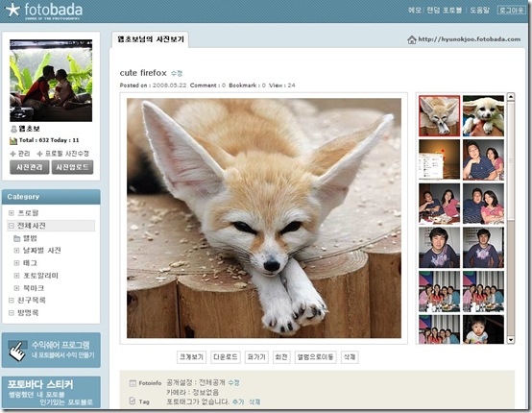Toggle the box beside 방명록

point(12,313)
